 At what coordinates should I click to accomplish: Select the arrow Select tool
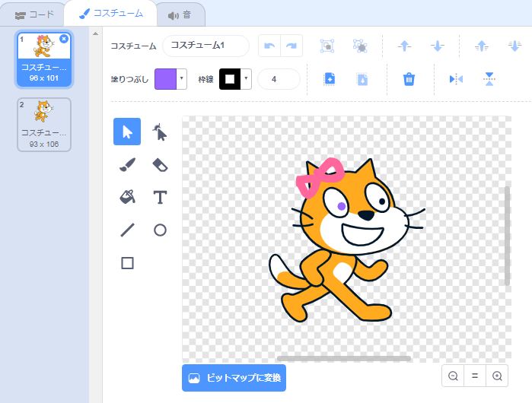click(127, 132)
